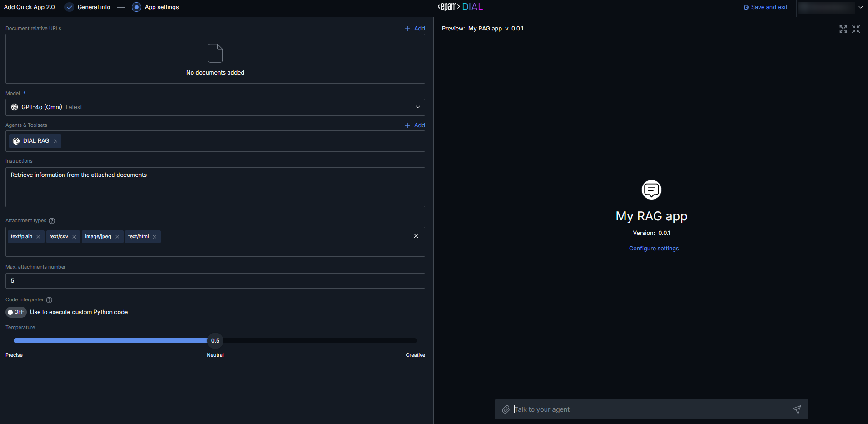Image resolution: width=868 pixels, height=424 pixels.
Task: Click the minimize preview icon
Action: click(x=856, y=29)
